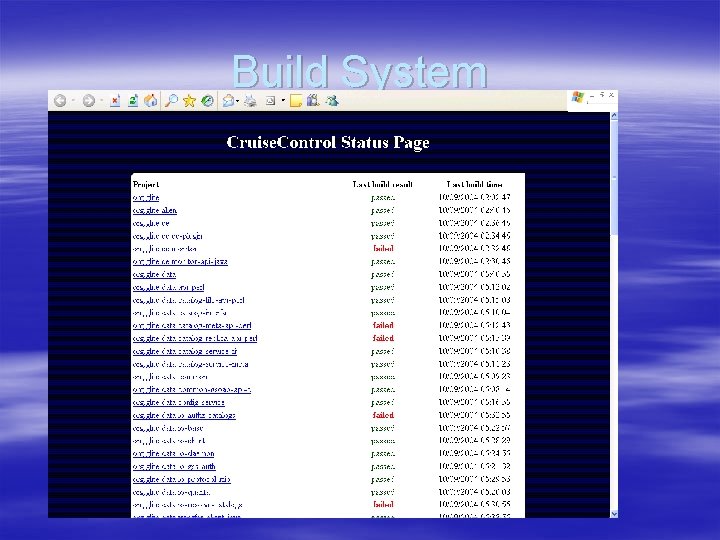Stop page loading with the red X icon
This screenshot has width=720, height=540.
pyautogui.click(x=115, y=101)
